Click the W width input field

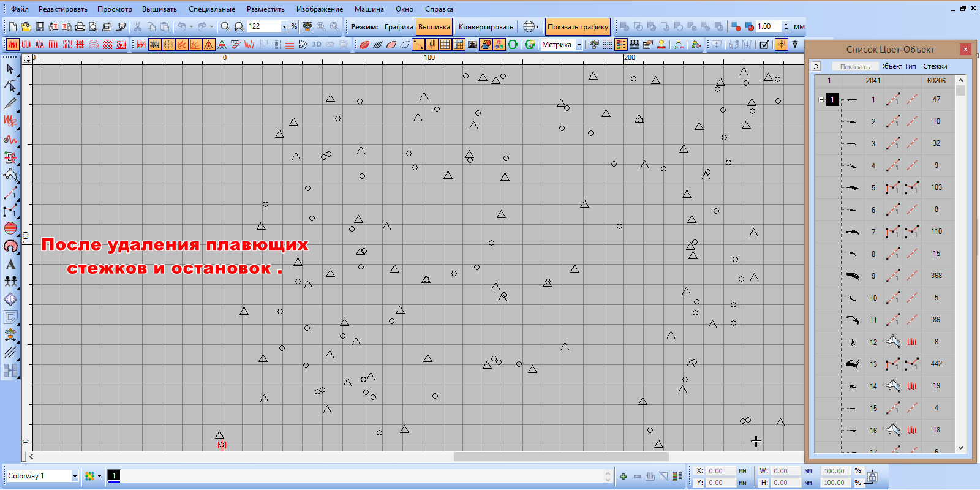[786, 471]
